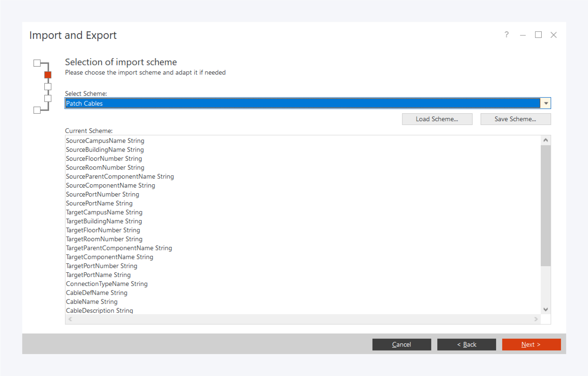588x376 pixels.
Task: Click the horizontal scroll right arrow
Action: click(x=536, y=319)
